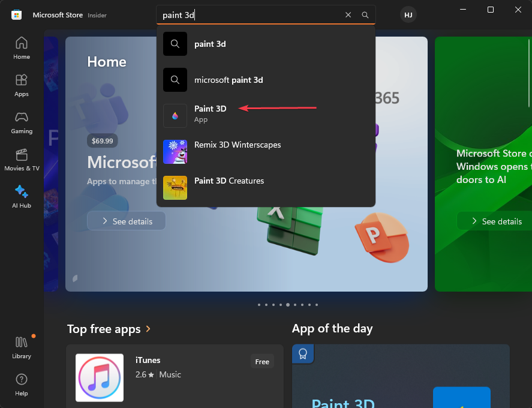Go to the Gaming section
Screen dimensions: 532x408
point(22,122)
